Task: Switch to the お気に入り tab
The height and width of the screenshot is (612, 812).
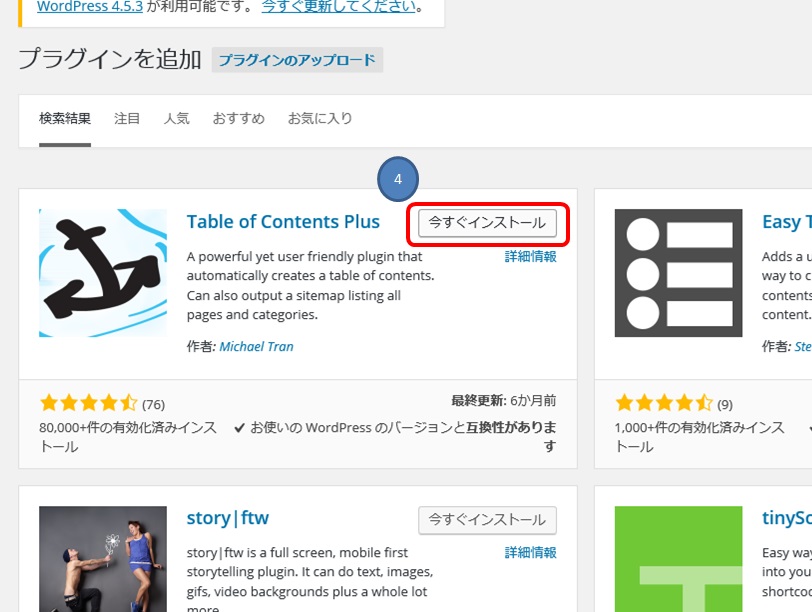Action: [x=322, y=117]
